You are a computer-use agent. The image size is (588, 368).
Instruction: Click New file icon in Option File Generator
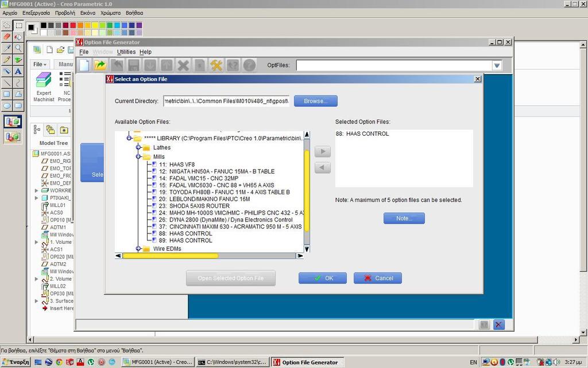tap(84, 66)
